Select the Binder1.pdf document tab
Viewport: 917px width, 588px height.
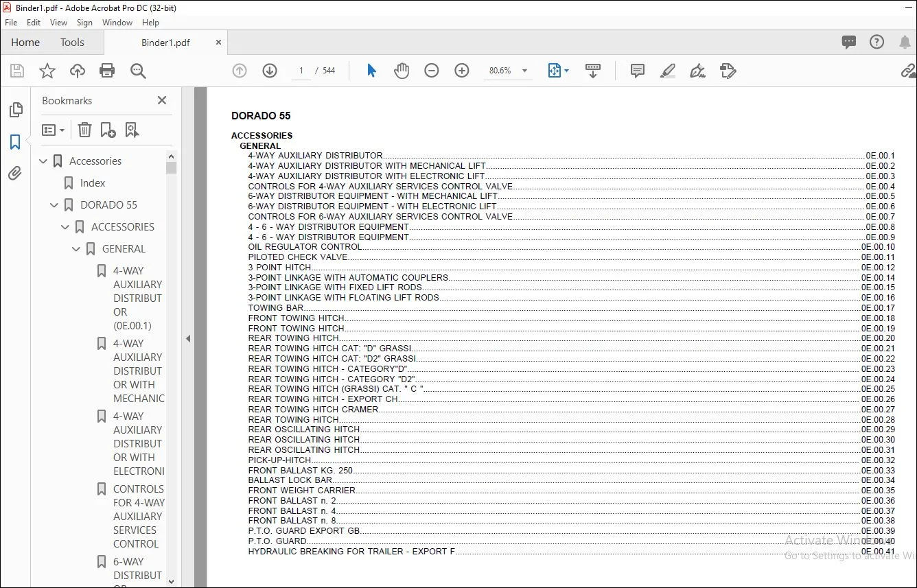pos(165,43)
